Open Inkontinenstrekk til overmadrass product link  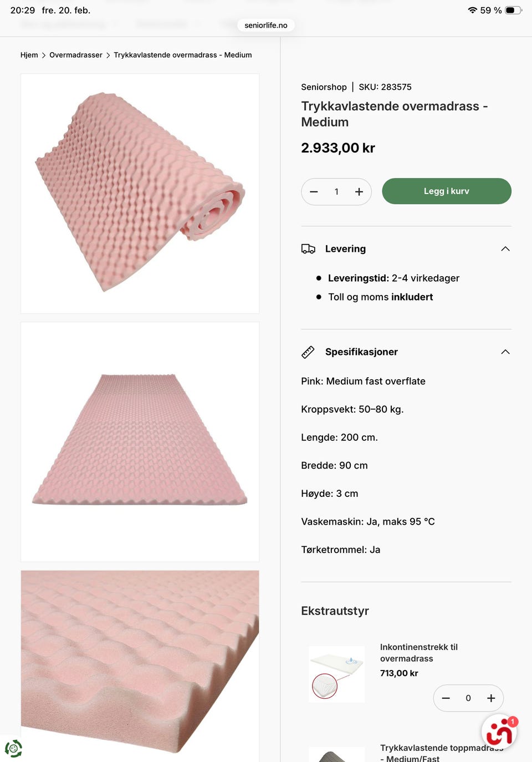pyautogui.click(x=418, y=653)
